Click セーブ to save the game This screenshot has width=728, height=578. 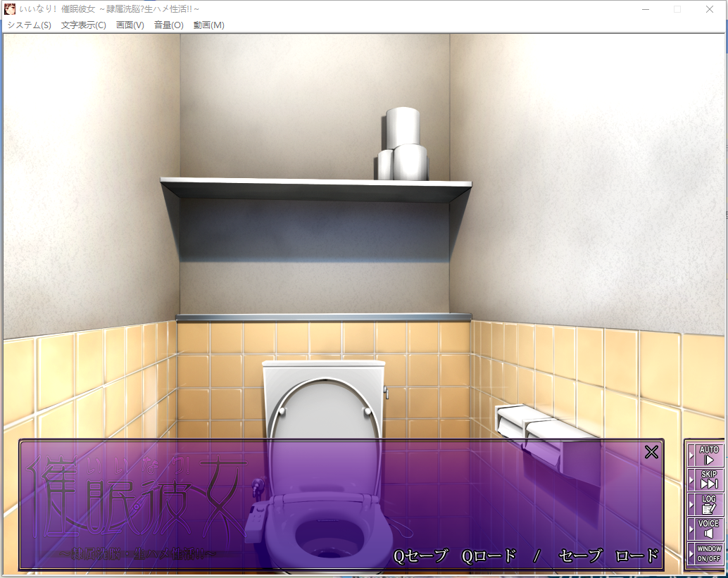(580, 555)
